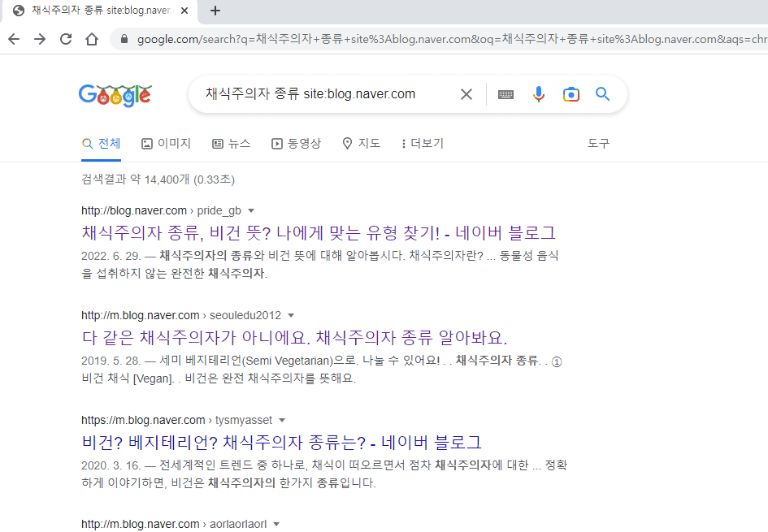Submit search with the magnifier icon
This screenshot has height=532, width=768.
(x=602, y=94)
